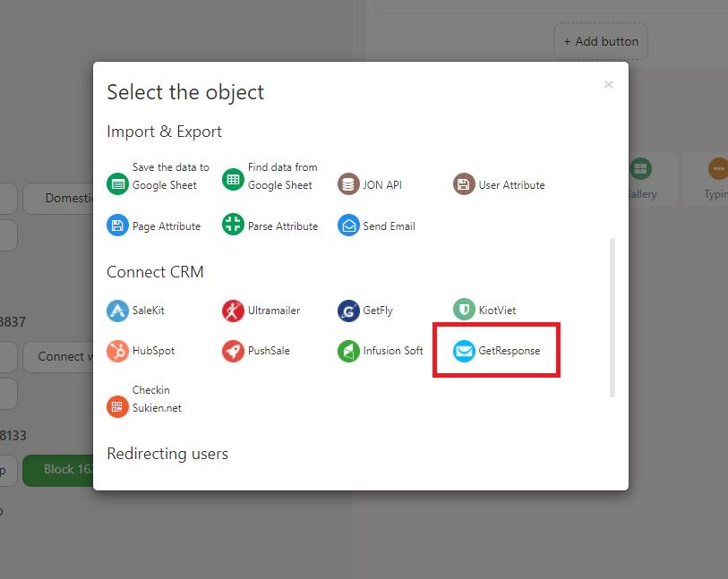This screenshot has width=728, height=579.
Task: Click the Add button behind the dialog
Action: [x=600, y=41]
